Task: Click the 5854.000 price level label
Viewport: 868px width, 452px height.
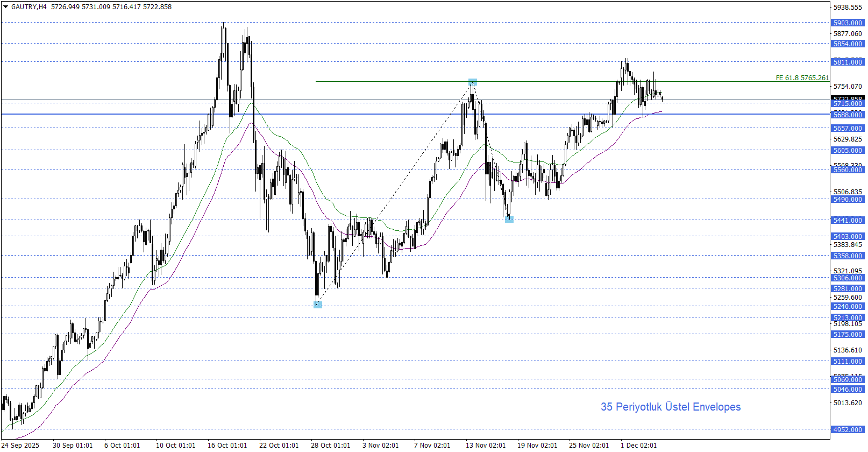Action: coord(848,44)
